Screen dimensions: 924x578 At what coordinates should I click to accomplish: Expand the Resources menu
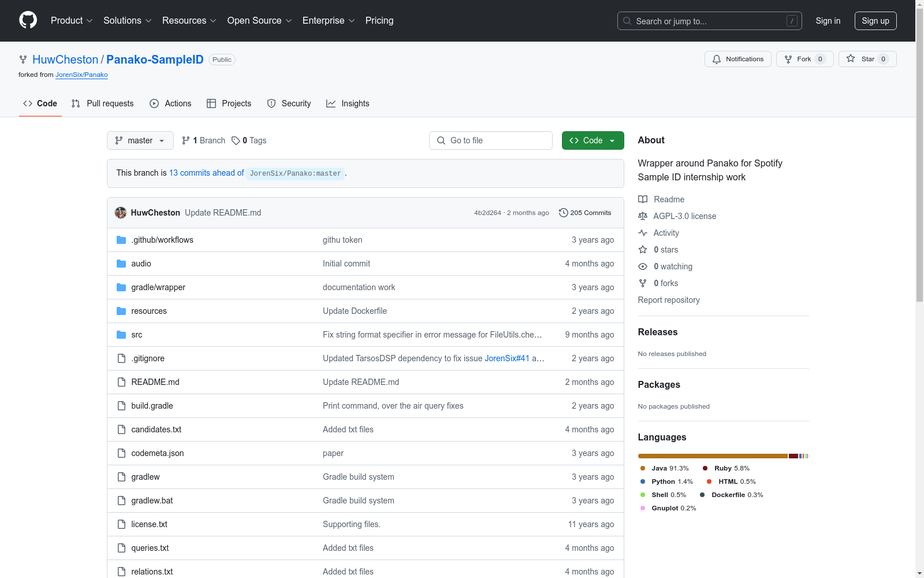(x=189, y=20)
